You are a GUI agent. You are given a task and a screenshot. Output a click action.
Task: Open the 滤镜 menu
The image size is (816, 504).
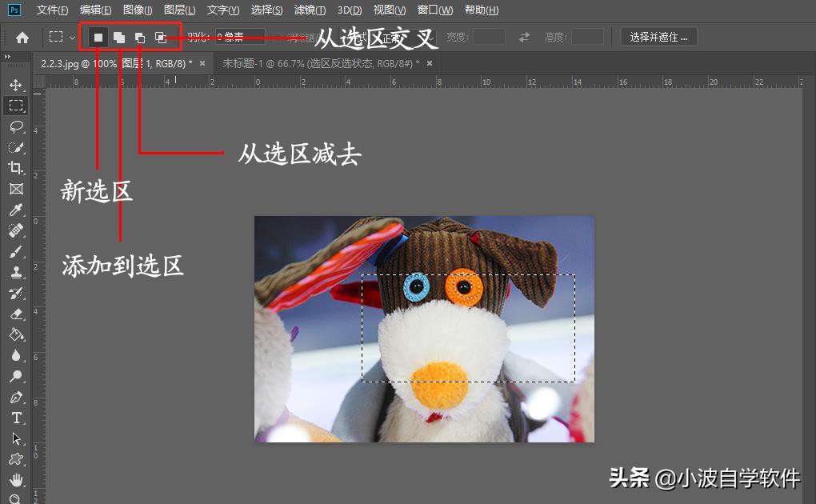pos(308,10)
